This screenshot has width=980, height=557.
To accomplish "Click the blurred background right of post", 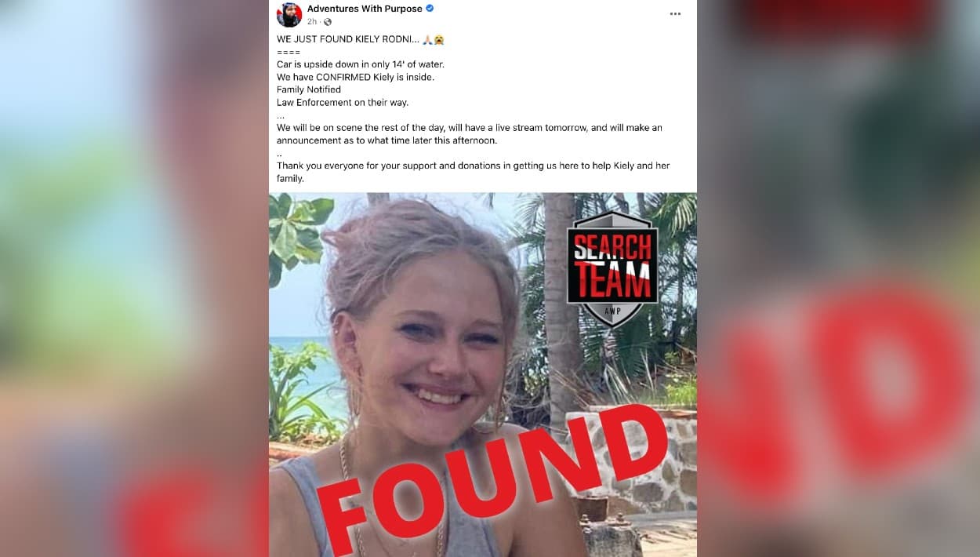I will [838, 278].
